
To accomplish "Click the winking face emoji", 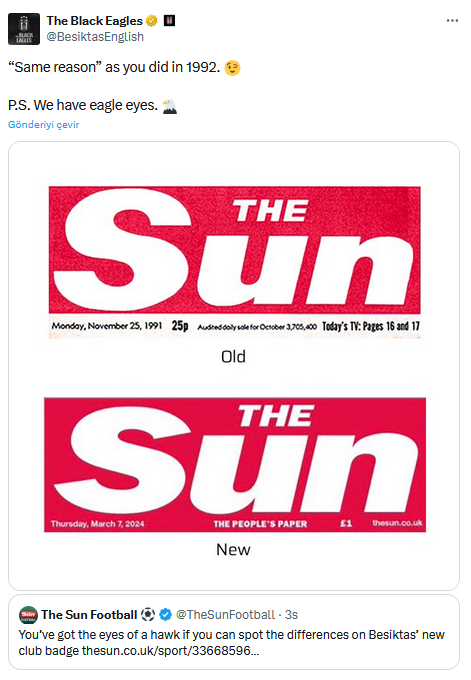I will click(232, 68).
